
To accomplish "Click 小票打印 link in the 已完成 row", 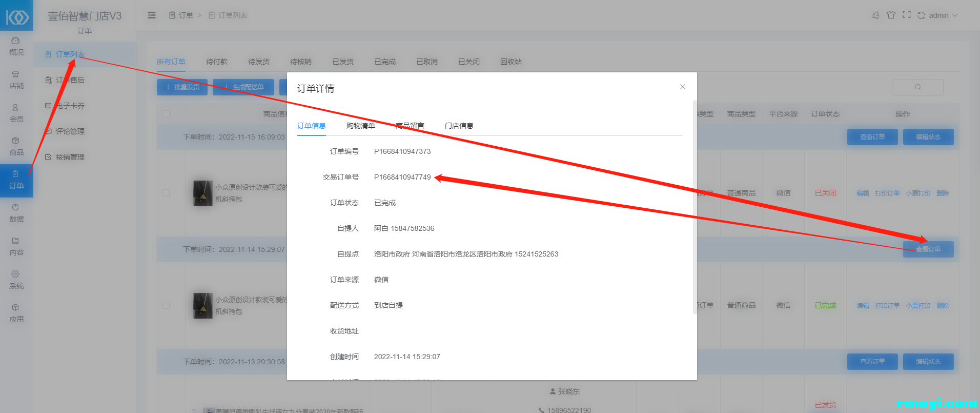I will 918,306.
